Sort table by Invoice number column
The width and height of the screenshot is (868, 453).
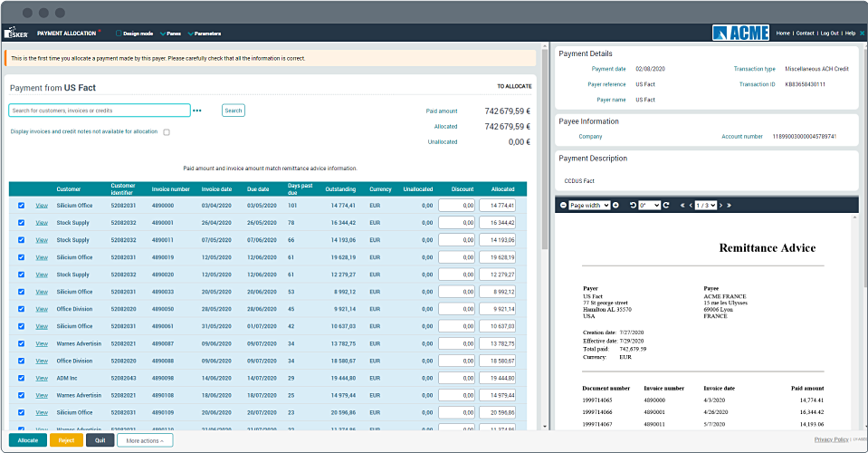[170, 188]
